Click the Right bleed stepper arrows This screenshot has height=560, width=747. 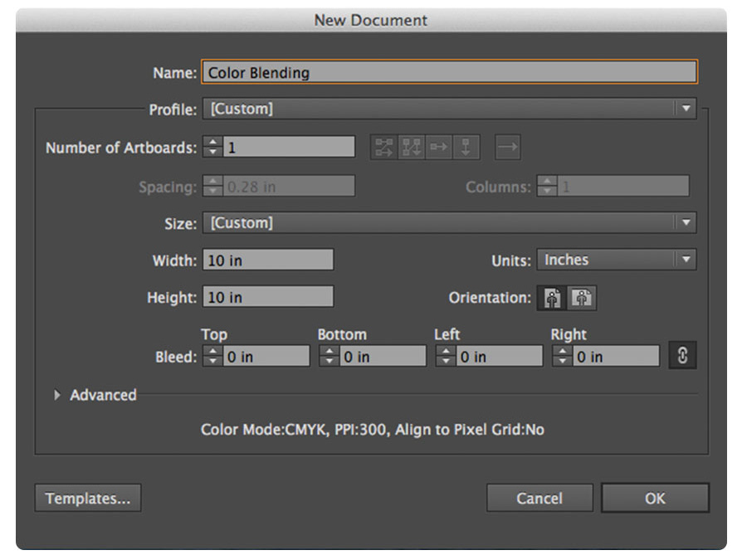tap(562, 356)
